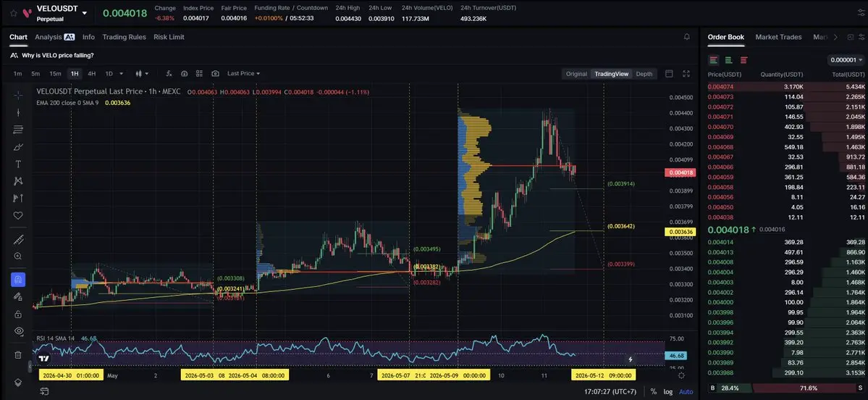The width and height of the screenshot is (868, 400).
Task: Expand more timeframes dropdown after 1D
Action: tap(121, 74)
